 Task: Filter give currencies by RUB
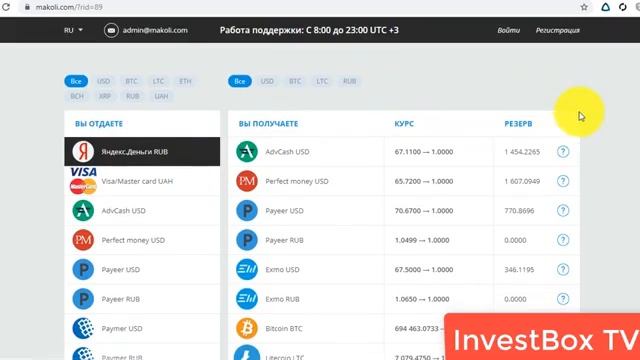click(132, 96)
